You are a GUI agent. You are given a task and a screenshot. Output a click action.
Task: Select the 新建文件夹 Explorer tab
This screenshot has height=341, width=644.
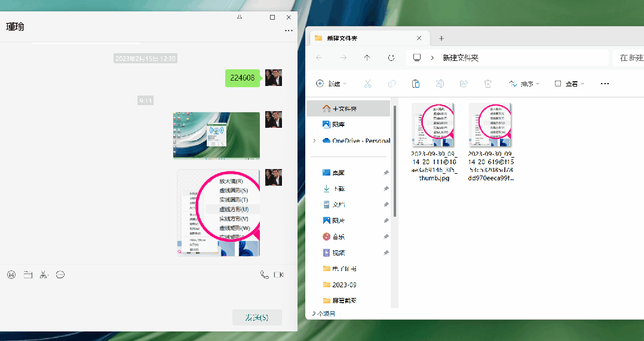[370, 38]
